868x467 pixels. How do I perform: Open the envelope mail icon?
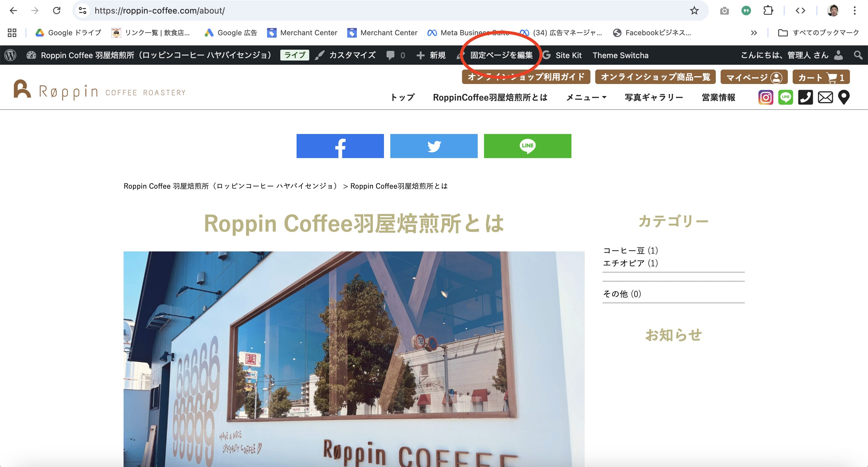[825, 98]
